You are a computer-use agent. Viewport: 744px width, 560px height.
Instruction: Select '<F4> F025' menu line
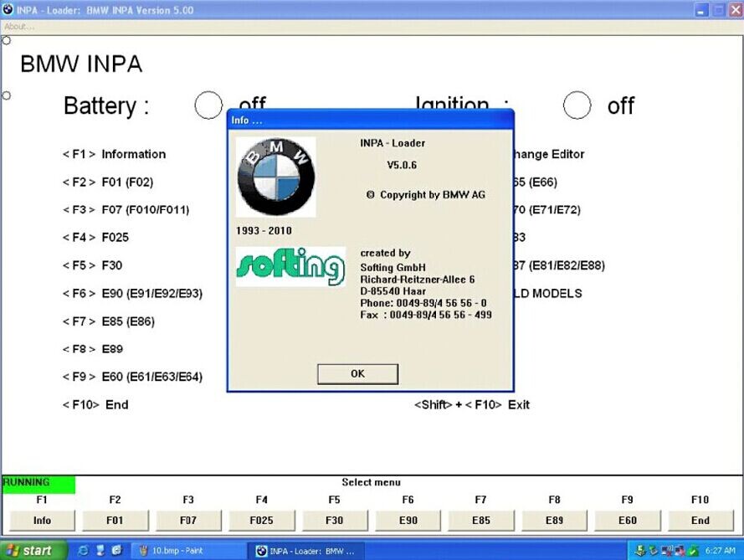[x=95, y=237]
